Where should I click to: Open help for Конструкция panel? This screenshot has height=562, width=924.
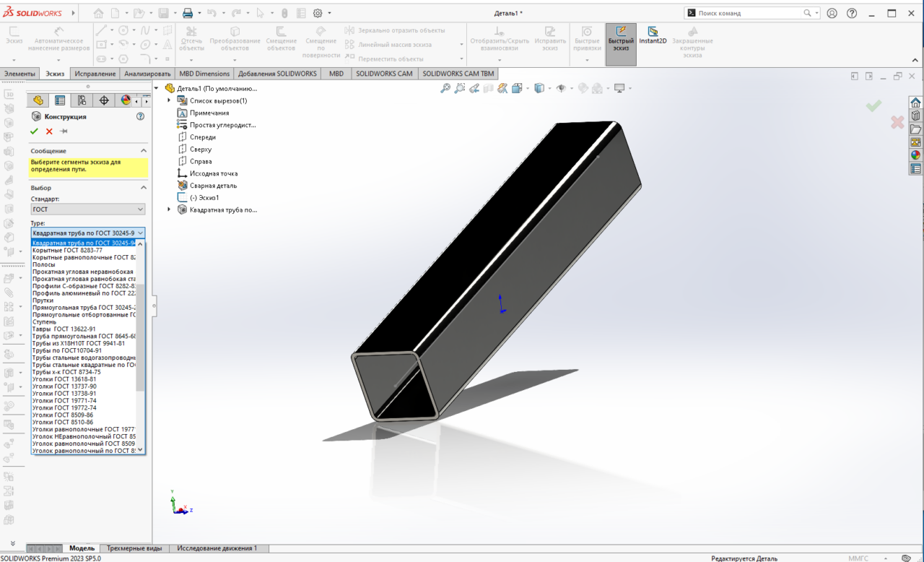pos(140,116)
